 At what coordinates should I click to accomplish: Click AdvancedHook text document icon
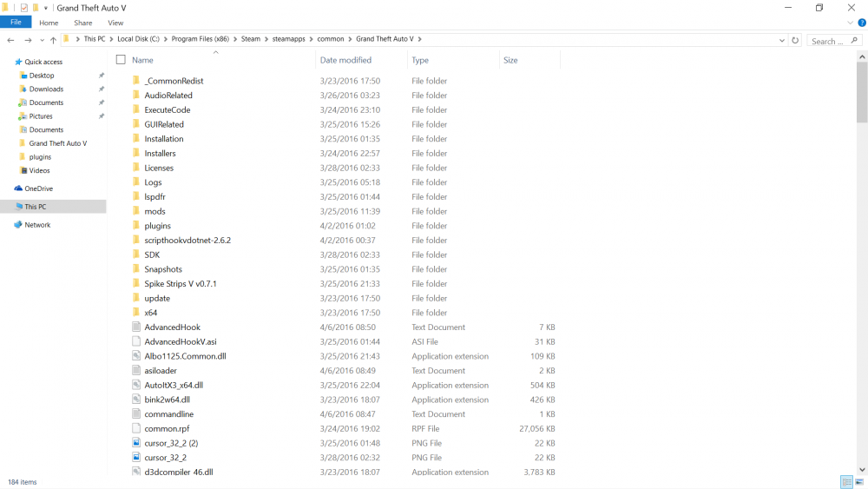coord(136,327)
